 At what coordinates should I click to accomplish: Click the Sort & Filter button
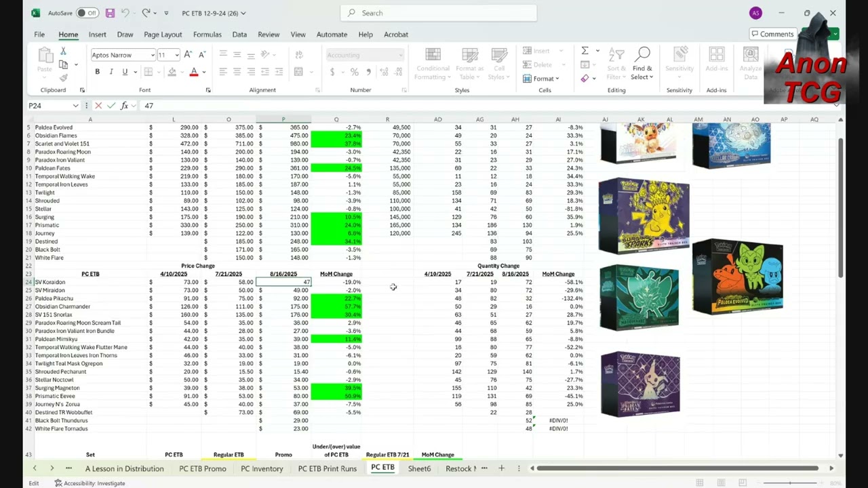coord(616,64)
